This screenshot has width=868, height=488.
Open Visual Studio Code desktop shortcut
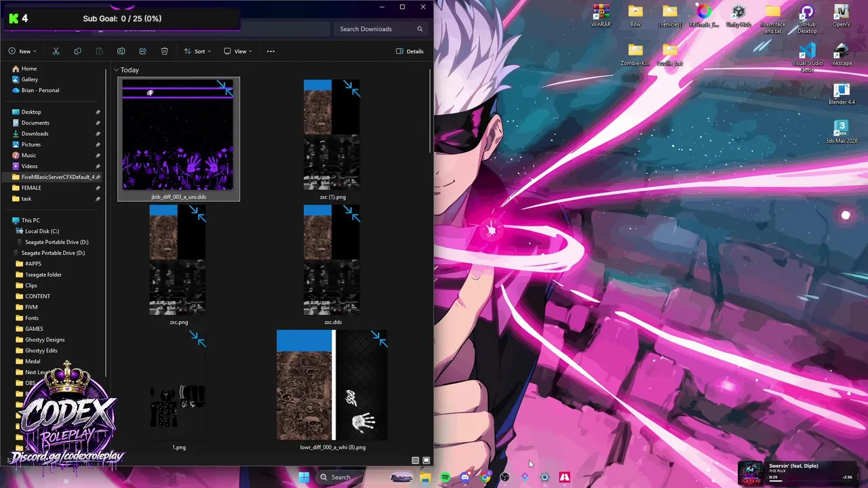[x=807, y=58]
